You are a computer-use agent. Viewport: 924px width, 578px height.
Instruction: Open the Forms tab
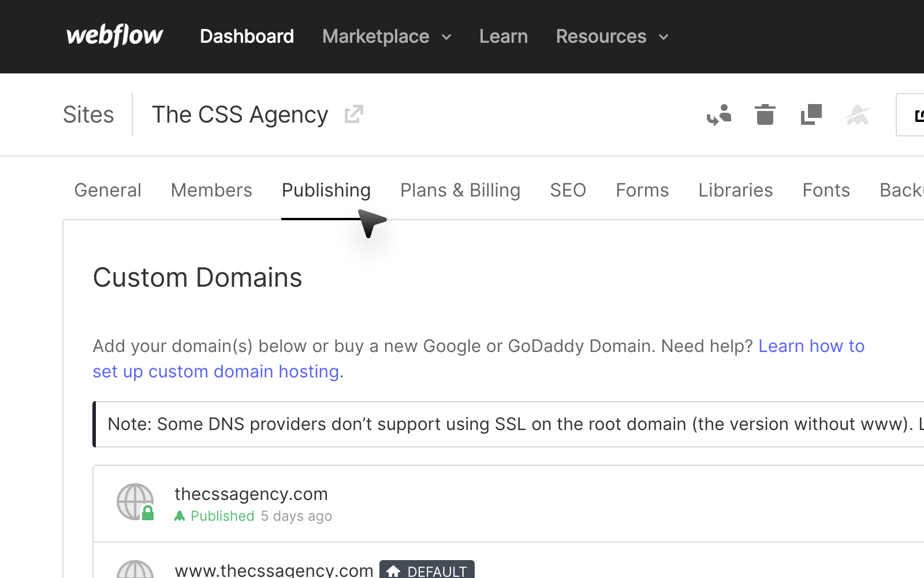coord(642,190)
